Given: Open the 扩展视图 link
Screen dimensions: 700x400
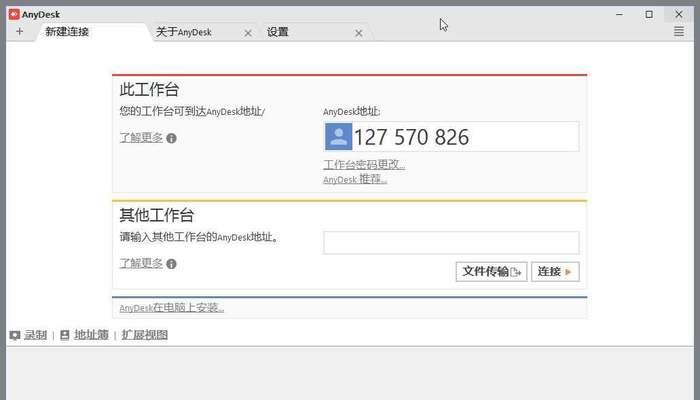Looking at the screenshot, I should pos(145,334).
